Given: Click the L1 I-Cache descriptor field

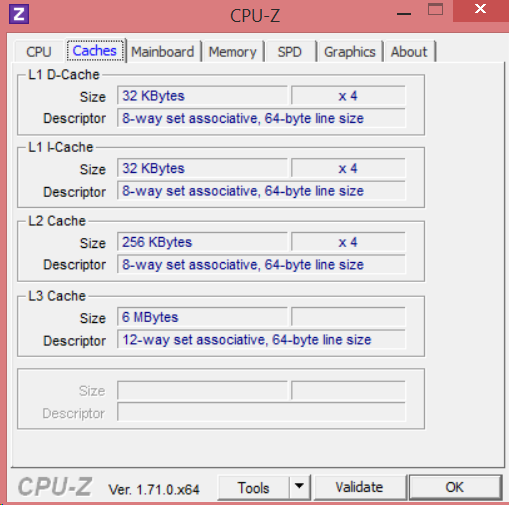Looking at the screenshot, I should (261, 191).
